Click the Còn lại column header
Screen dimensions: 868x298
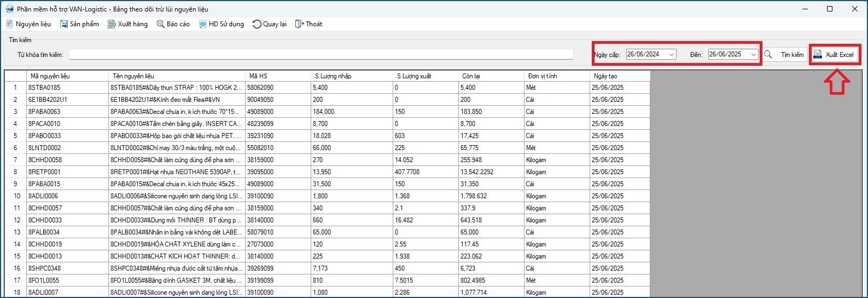pyautogui.click(x=492, y=76)
